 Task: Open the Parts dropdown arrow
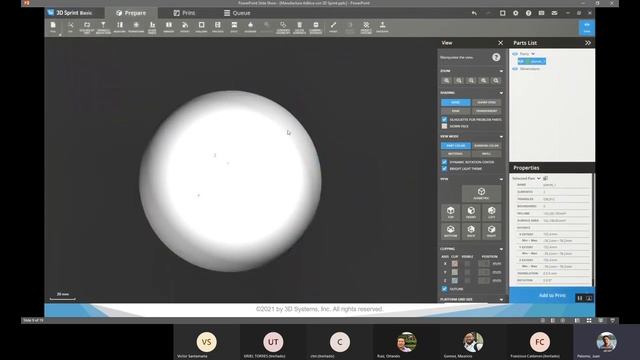[533, 54]
